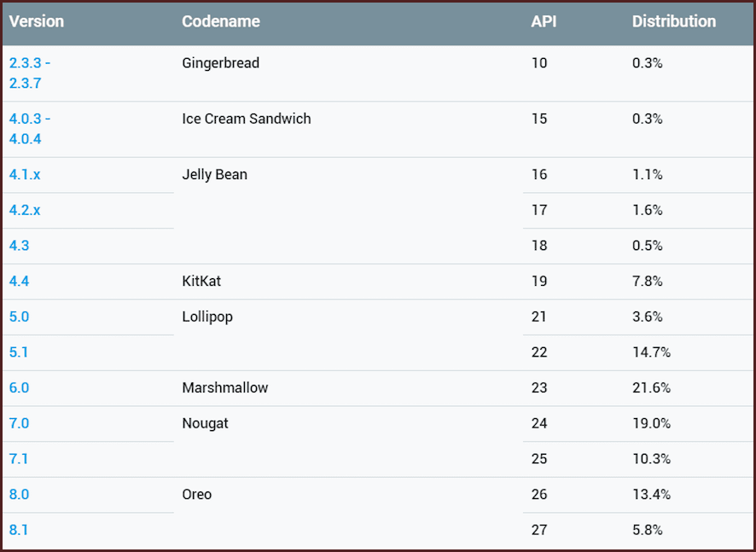
Task: Click the Codename column header
Action: click(221, 21)
